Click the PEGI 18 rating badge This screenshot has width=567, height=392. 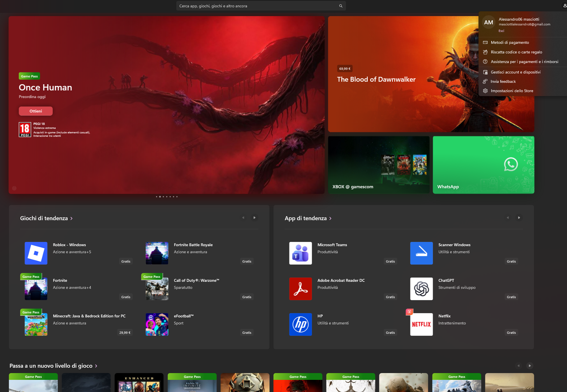tap(25, 130)
